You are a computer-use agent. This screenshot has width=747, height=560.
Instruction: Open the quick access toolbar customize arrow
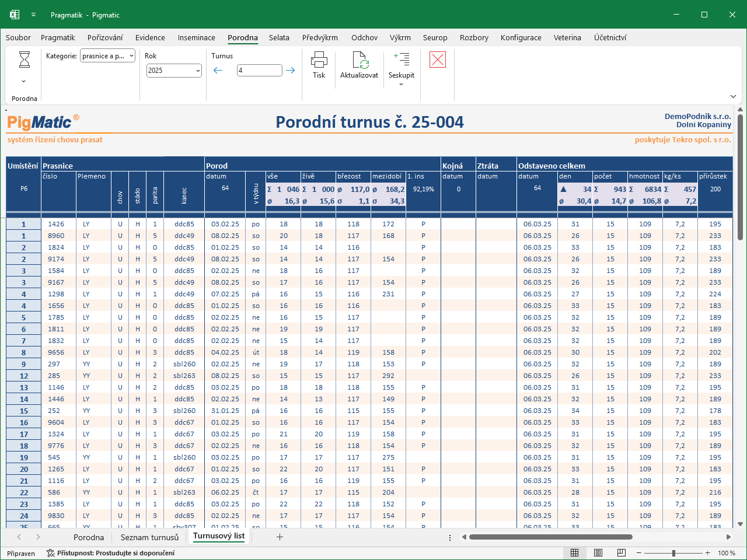coord(34,15)
